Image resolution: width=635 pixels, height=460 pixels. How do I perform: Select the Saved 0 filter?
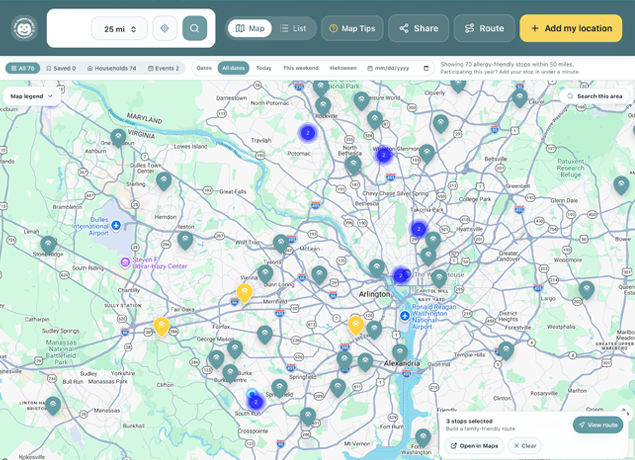click(x=61, y=68)
